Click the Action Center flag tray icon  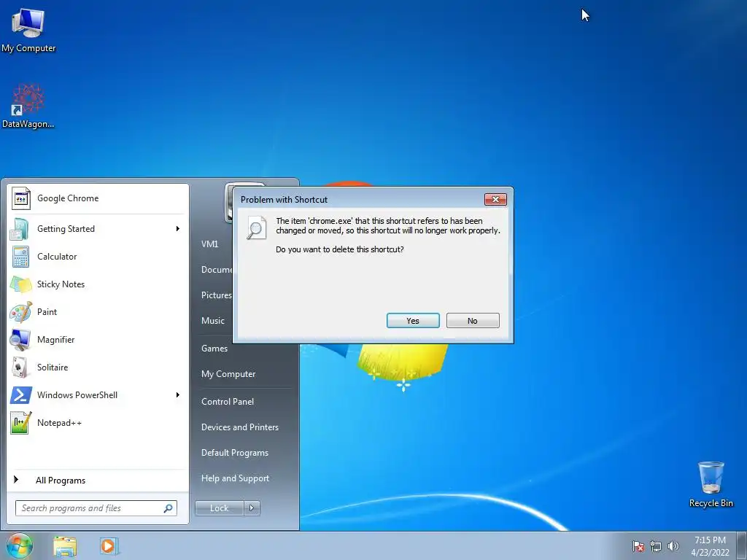pyautogui.click(x=638, y=546)
